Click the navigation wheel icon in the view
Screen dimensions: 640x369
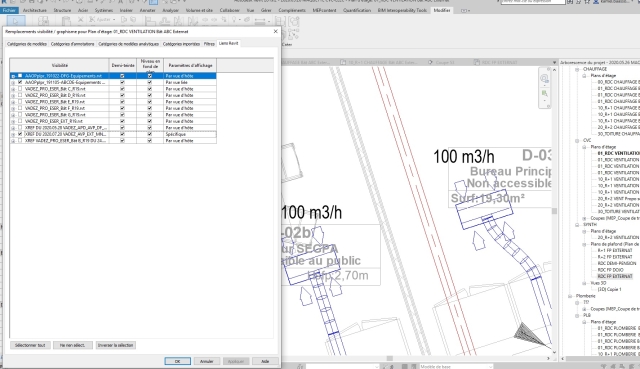(544, 79)
